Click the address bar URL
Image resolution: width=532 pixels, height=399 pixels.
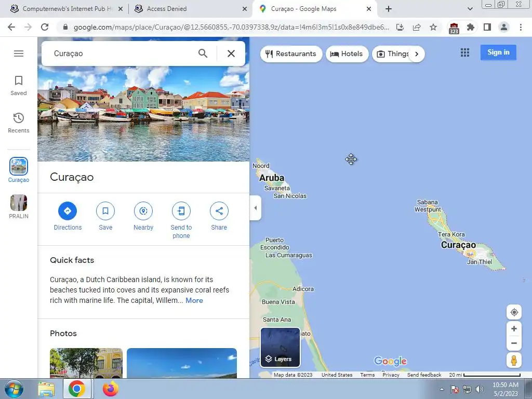point(231,27)
